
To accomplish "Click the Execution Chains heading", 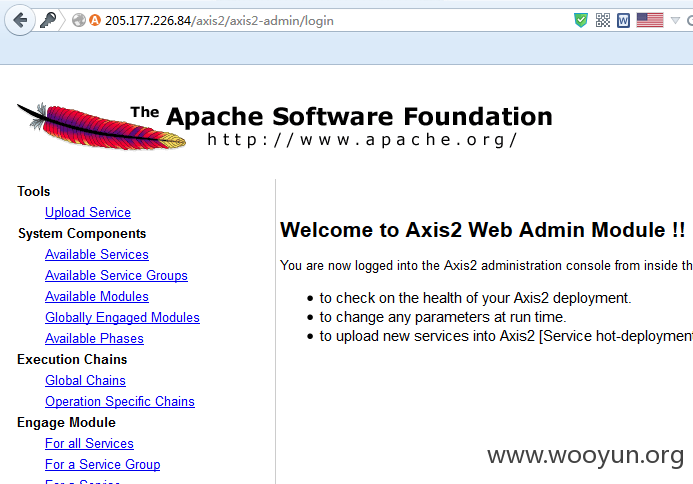I will 72,359.
